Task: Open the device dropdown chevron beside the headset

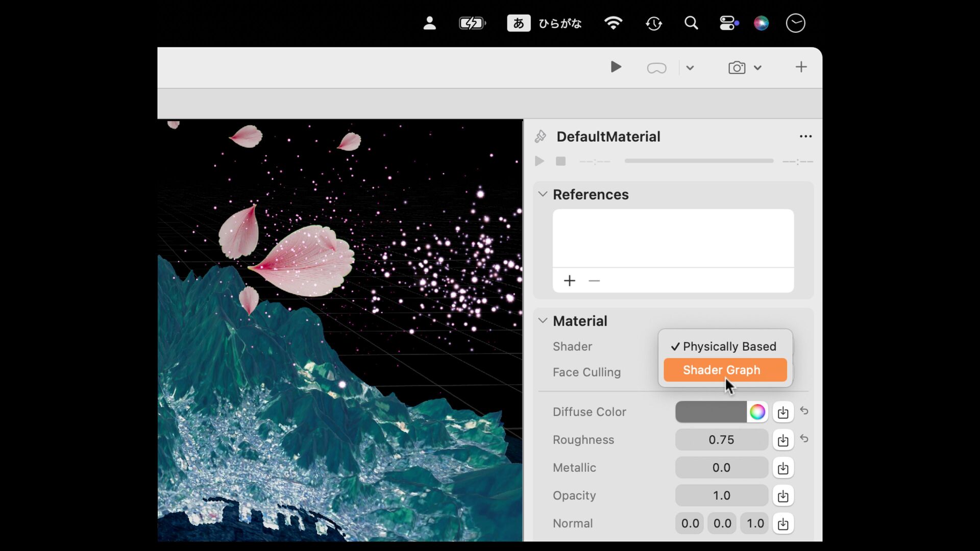Action: click(690, 68)
